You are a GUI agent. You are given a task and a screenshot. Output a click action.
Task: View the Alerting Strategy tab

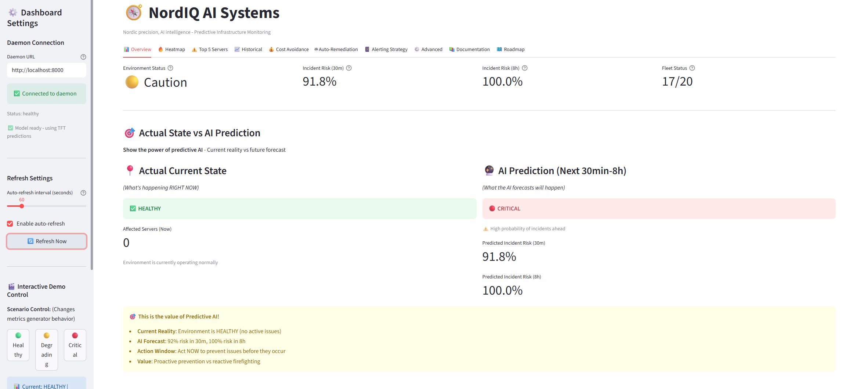click(x=386, y=50)
